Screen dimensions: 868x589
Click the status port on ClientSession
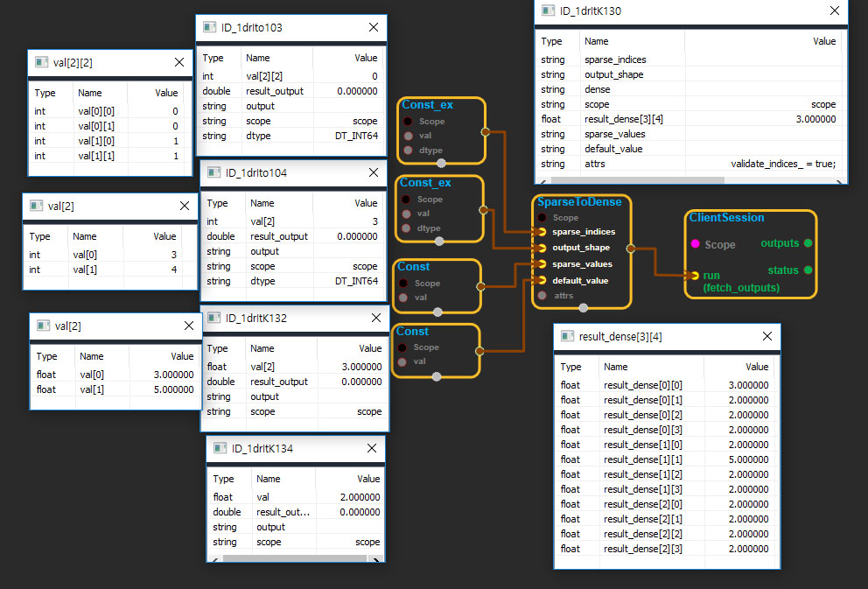[x=808, y=270]
